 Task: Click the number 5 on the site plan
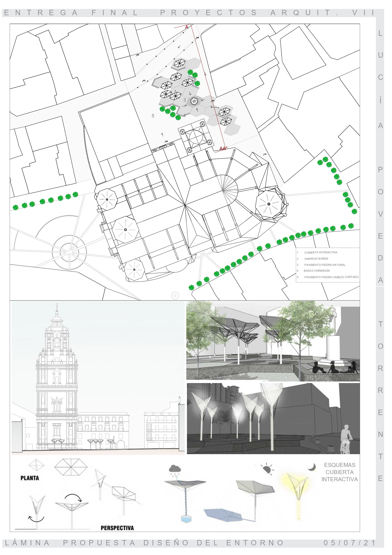153,116
